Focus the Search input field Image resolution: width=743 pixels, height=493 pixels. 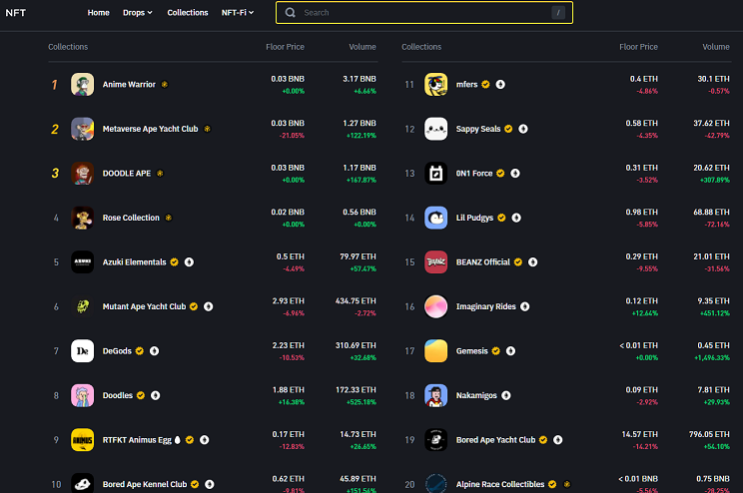point(424,13)
